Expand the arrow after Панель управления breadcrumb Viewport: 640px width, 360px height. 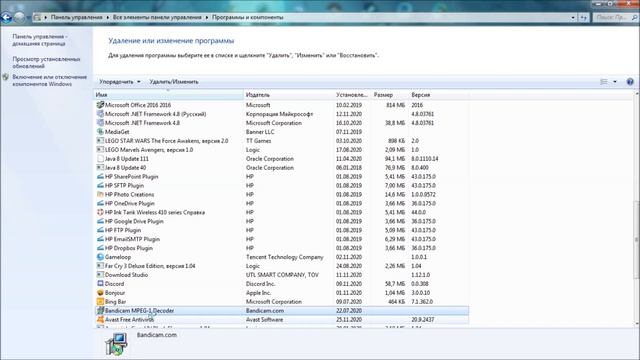point(108,18)
